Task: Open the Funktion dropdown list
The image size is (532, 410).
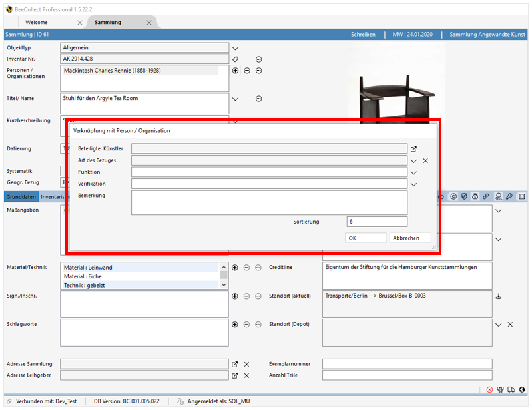Action: coord(413,172)
